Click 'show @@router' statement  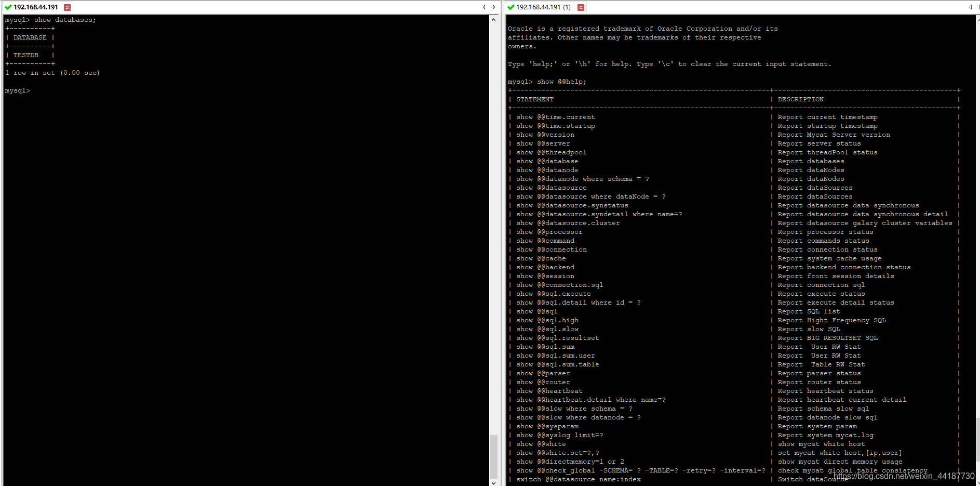click(x=543, y=382)
